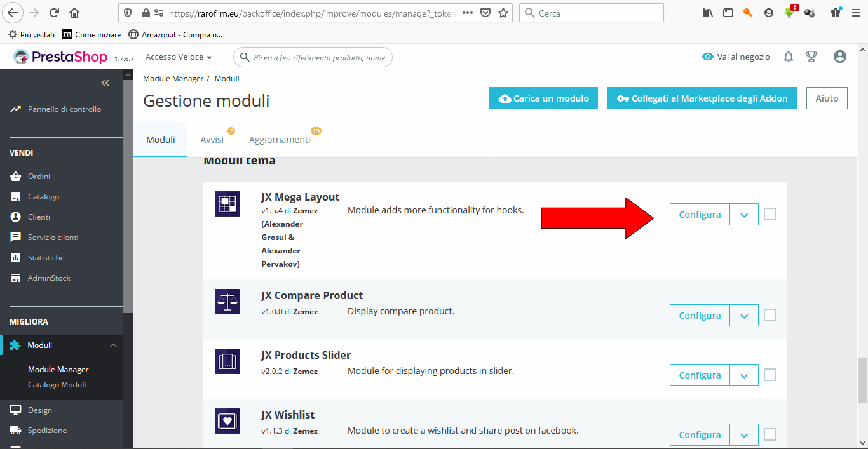Open the Firefox hamburger menu
Image resolution: width=868 pixels, height=449 pixels.
coord(855,13)
